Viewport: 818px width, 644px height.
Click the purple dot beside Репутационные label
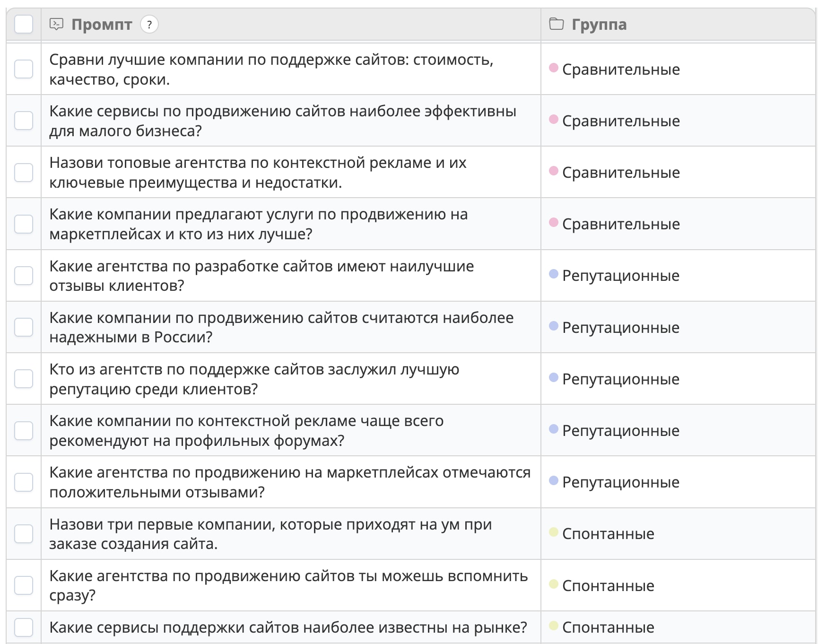coord(554,275)
